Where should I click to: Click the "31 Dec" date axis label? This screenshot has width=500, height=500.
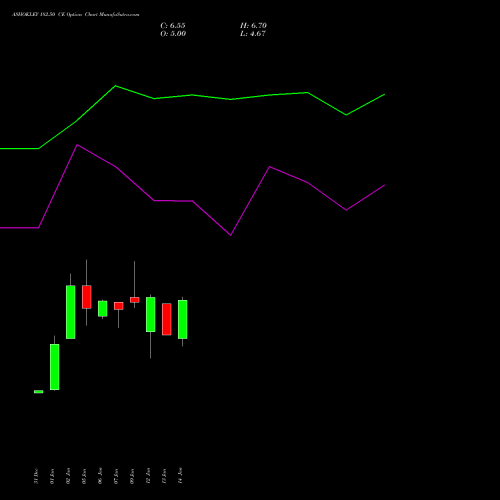coord(36,476)
